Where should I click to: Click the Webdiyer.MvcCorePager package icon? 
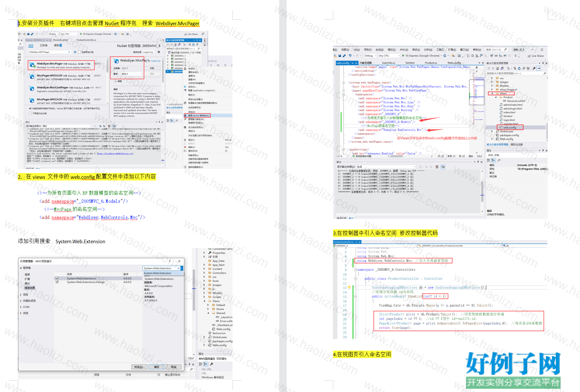[x=32, y=89]
